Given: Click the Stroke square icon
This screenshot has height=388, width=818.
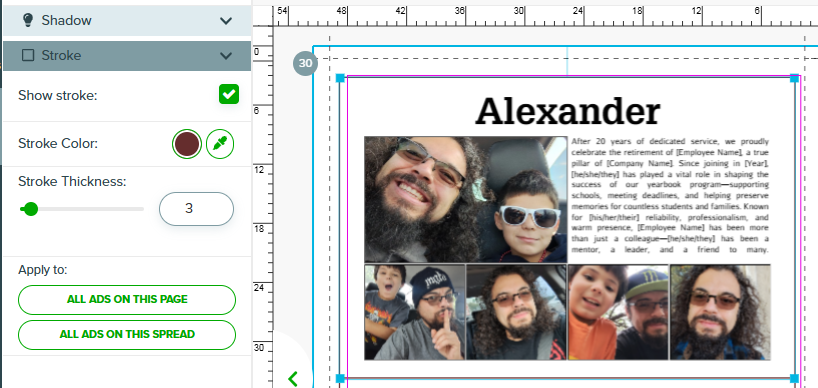Looking at the screenshot, I should point(28,55).
